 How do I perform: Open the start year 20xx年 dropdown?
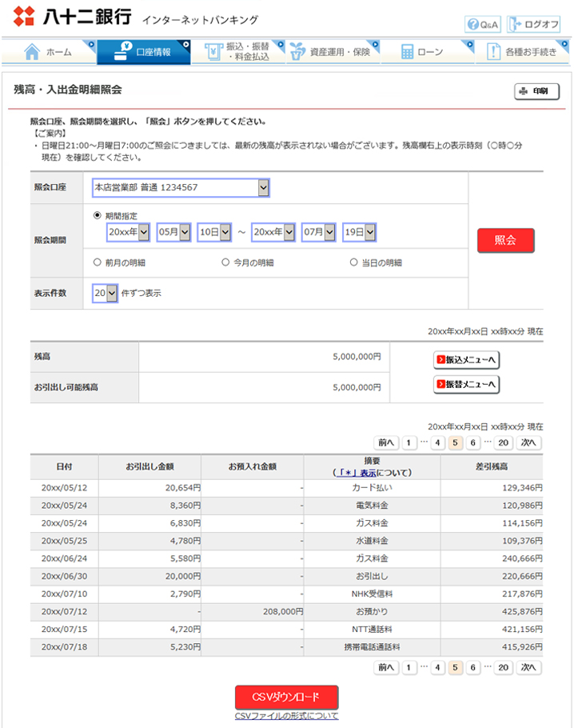point(128,232)
